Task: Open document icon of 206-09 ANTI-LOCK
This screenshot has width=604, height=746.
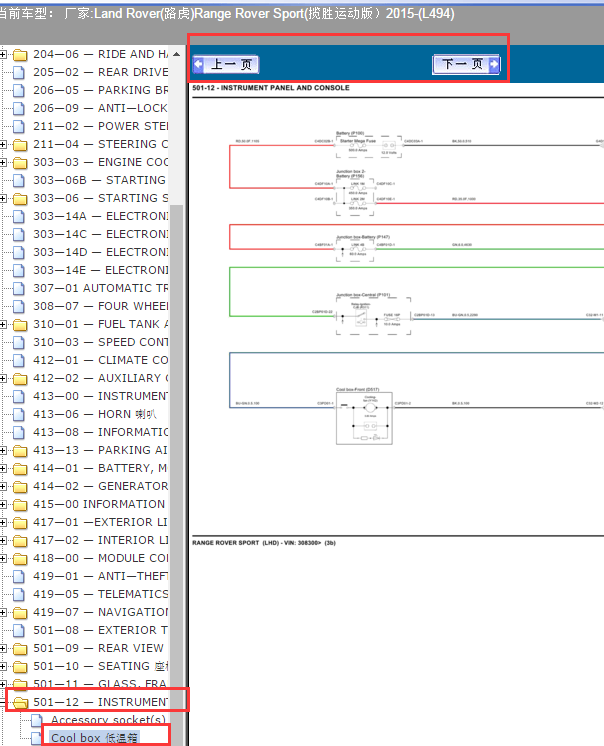Action: click(19, 108)
